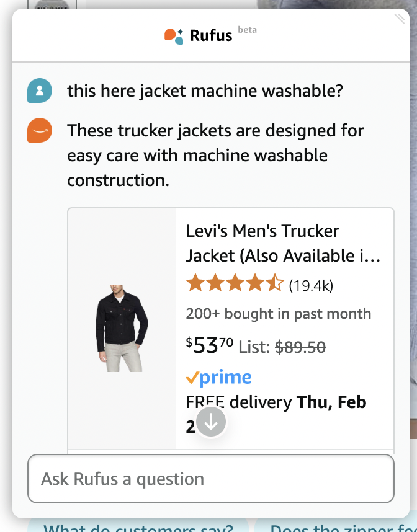Image resolution: width=417 pixels, height=532 pixels.
Task: Click the $89.50 list price
Action: click(300, 347)
